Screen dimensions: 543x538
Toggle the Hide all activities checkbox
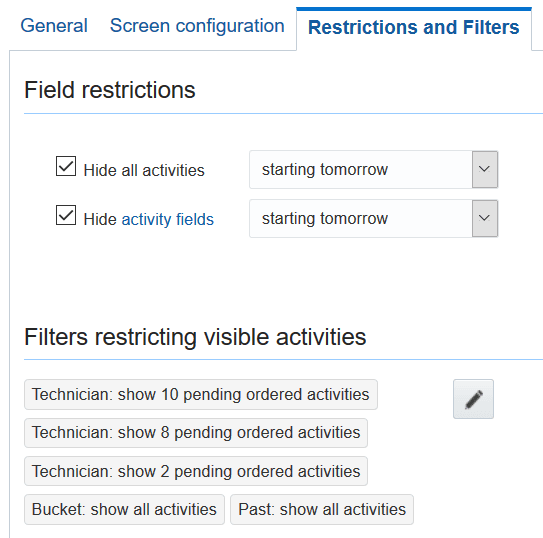[66, 166]
